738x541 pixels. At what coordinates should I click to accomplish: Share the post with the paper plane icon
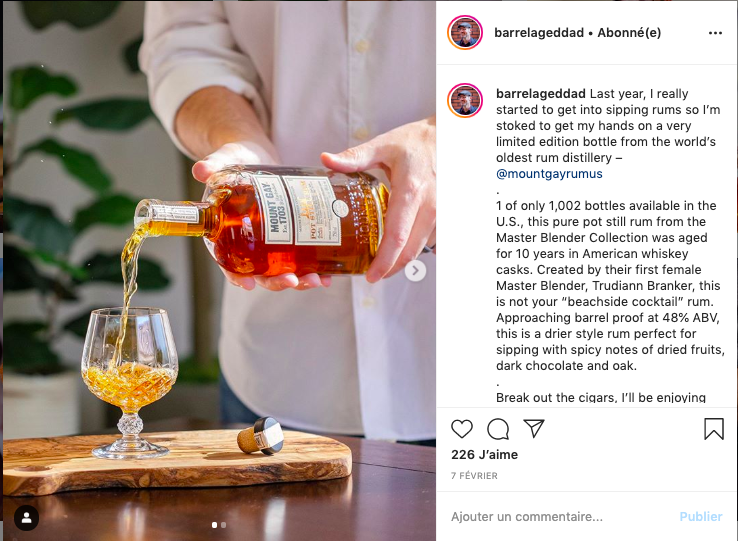tap(534, 428)
